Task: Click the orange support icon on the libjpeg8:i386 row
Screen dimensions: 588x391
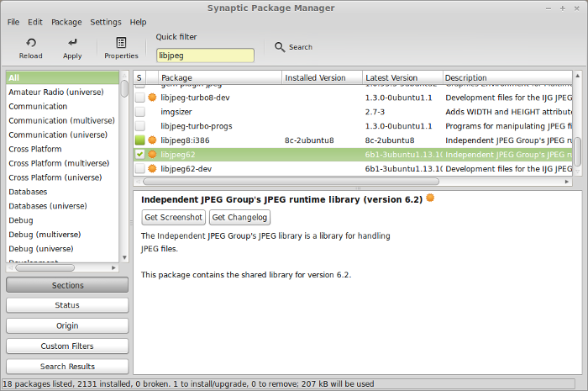Action: click(x=152, y=140)
